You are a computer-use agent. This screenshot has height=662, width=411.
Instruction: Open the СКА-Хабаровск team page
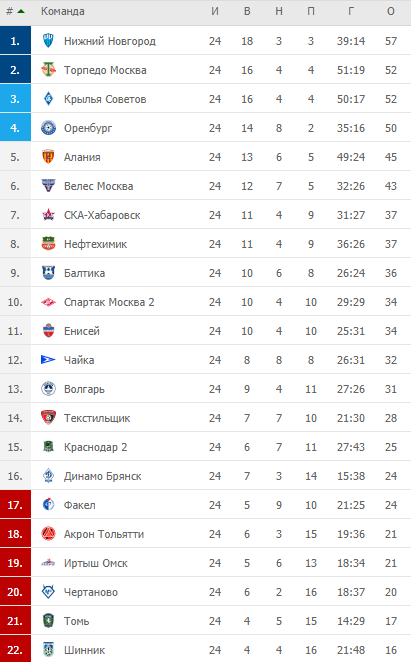(102, 215)
